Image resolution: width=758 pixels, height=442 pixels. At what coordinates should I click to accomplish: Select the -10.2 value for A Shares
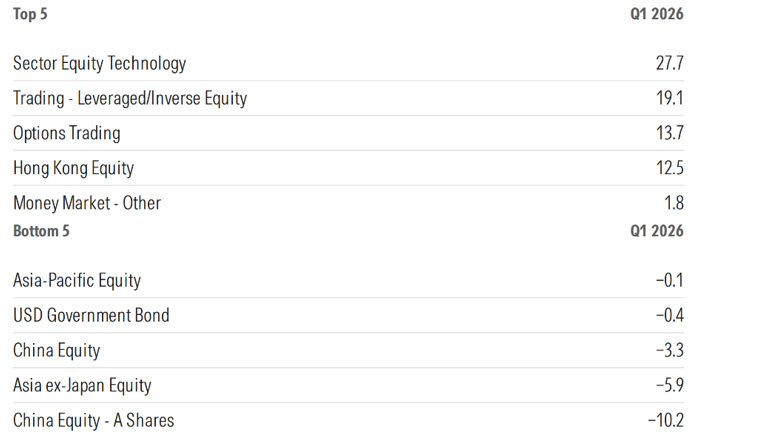(666, 421)
